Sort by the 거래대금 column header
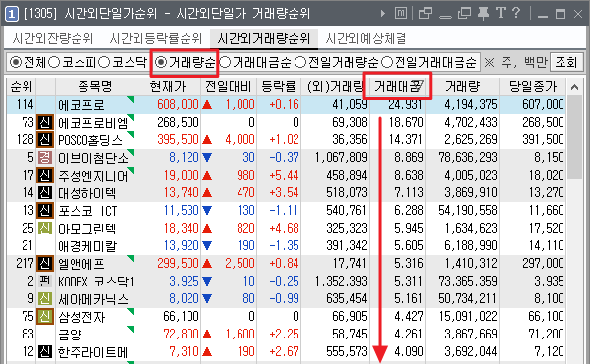Screen dimensions: 590x364 [x=398, y=87]
